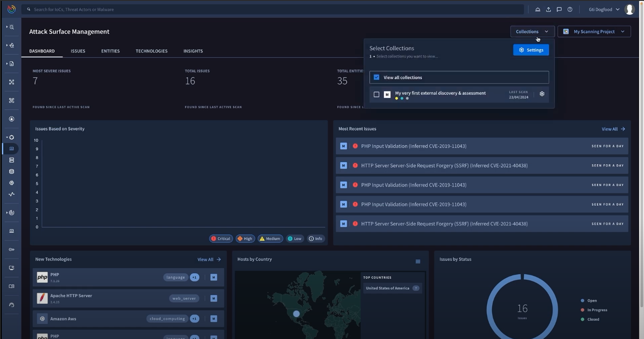The height and width of the screenshot is (339, 644).
Task: Uncheck the View all collections checkbox
Action: pyautogui.click(x=377, y=77)
